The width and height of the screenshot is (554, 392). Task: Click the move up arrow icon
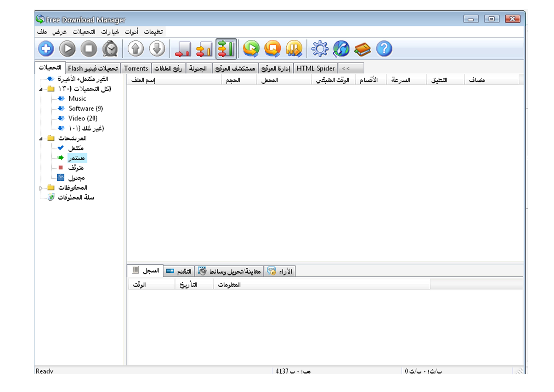[136, 49]
